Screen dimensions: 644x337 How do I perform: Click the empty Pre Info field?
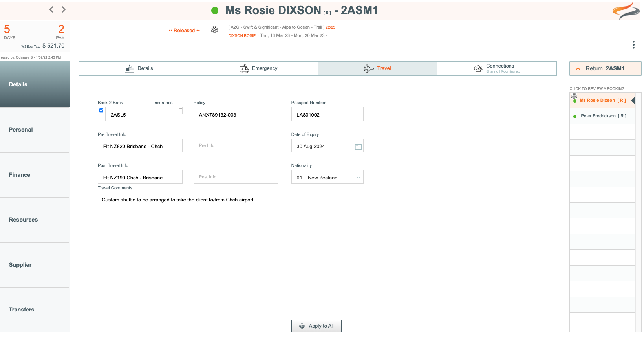point(236,146)
